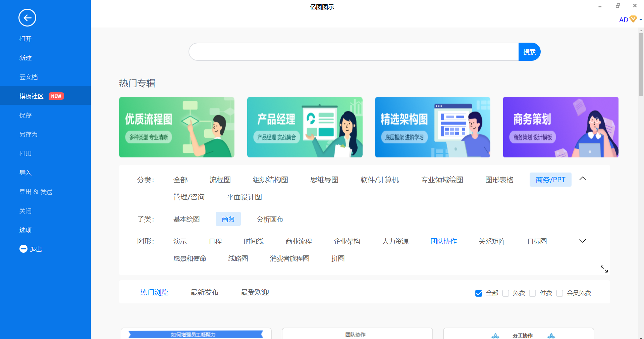Collapse the 分类 category list chevron

pos(583,179)
